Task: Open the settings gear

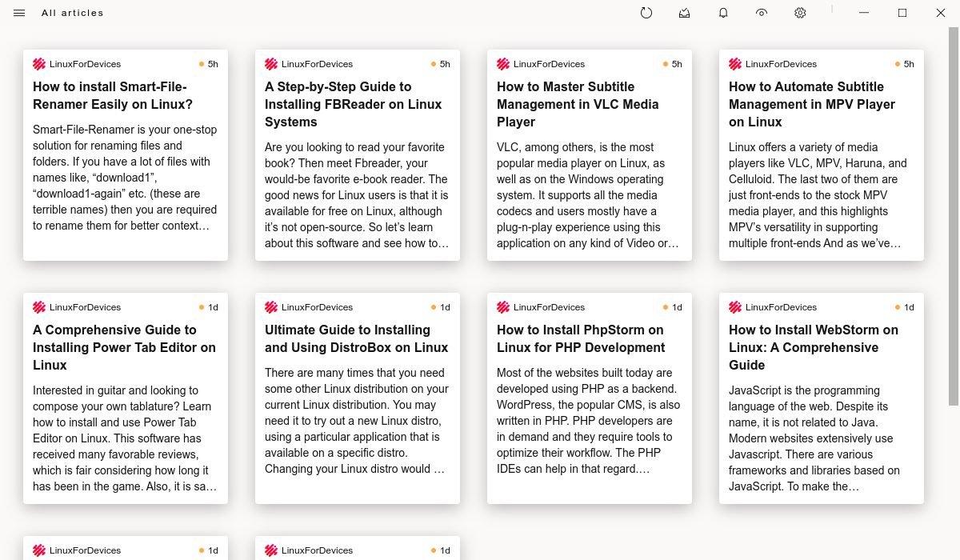Action: click(800, 13)
